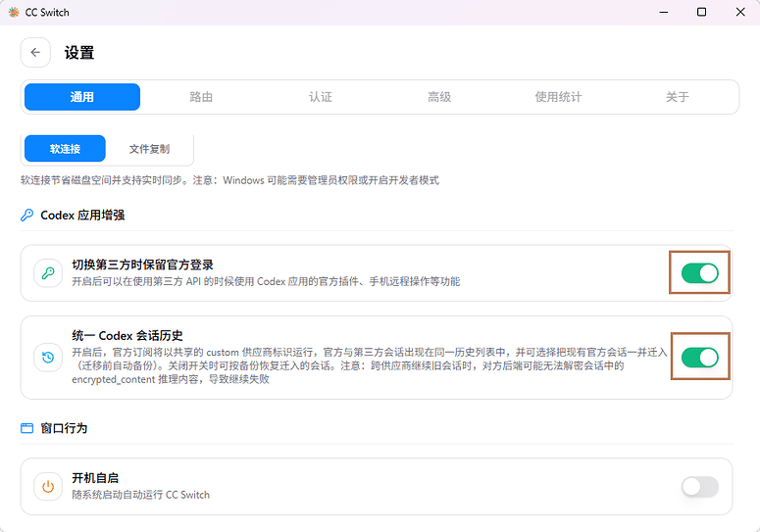Choose the 软连接 sync mode
This screenshot has width=760, height=532.
coord(65,149)
